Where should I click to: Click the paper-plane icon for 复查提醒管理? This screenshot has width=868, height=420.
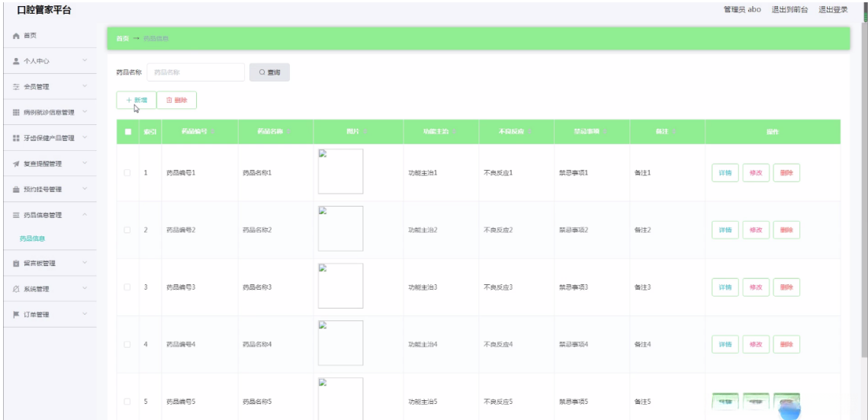click(x=16, y=164)
